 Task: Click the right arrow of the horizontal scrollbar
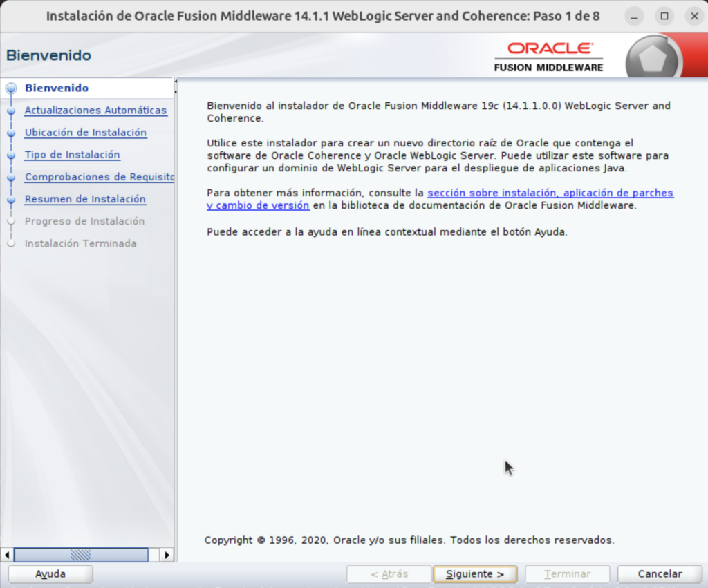[x=167, y=554]
